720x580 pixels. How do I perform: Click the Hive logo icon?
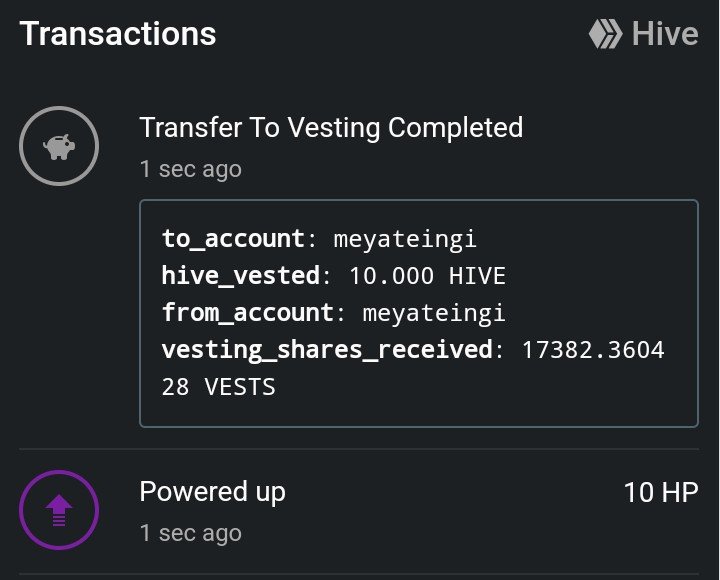tap(606, 34)
